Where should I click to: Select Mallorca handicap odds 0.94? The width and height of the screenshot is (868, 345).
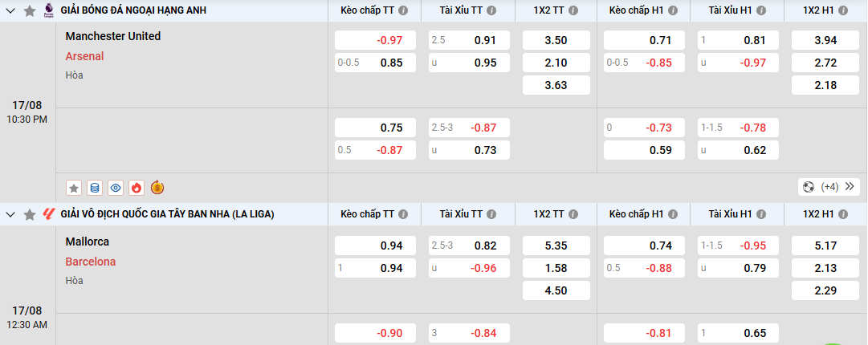375,246
